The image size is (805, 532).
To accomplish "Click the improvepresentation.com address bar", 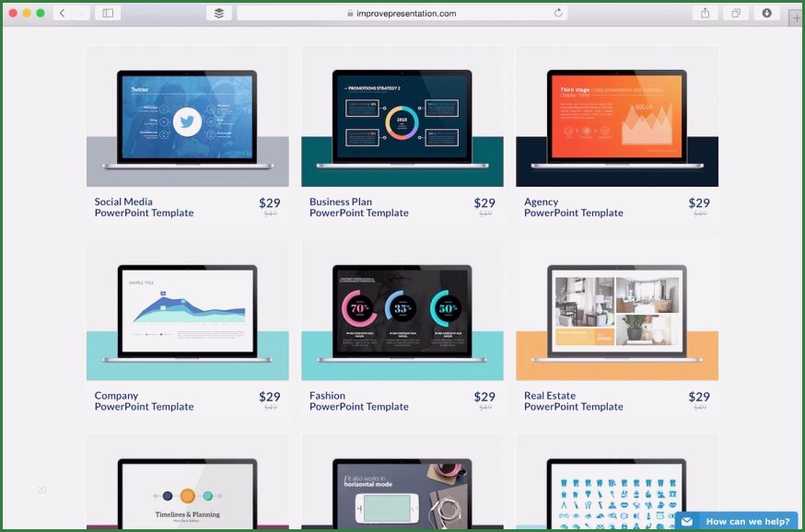I will 402,13.
